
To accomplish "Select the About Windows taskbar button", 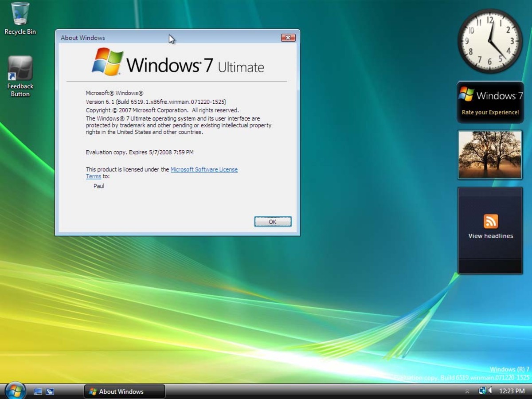I will (124, 391).
